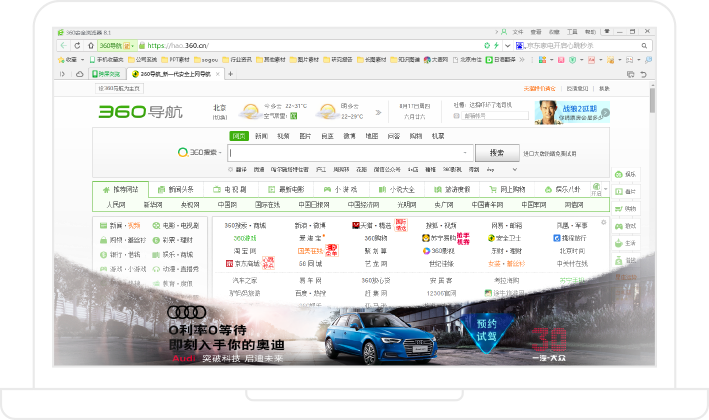Viewport: 709px width, 420px height.
Task: Show more bookmarks with the double-arrow icon
Action: coord(521,59)
